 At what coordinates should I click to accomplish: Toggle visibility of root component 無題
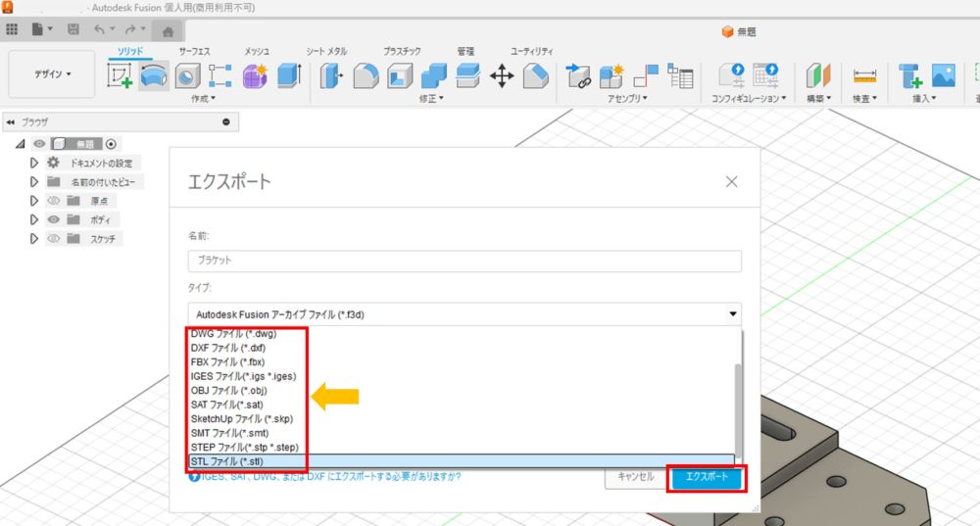click(x=39, y=144)
